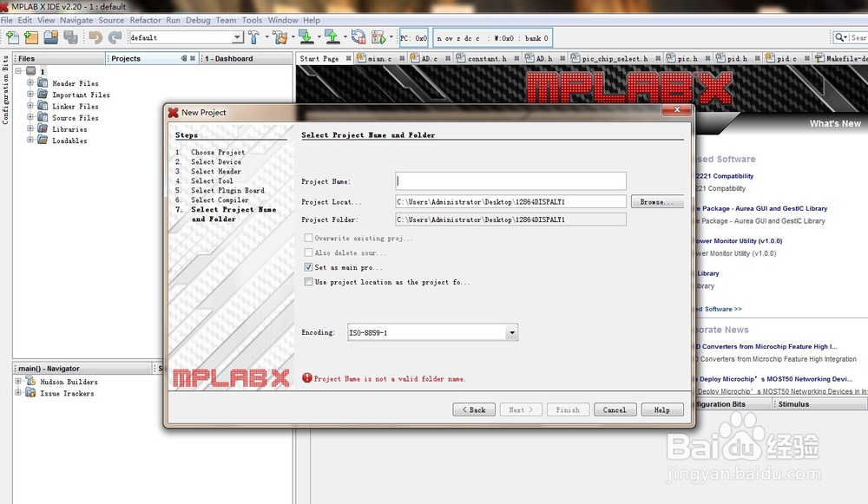Switch to the AD.c editor tab
The width and height of the screenshot is (868, 504).
(x=430, y=58)
